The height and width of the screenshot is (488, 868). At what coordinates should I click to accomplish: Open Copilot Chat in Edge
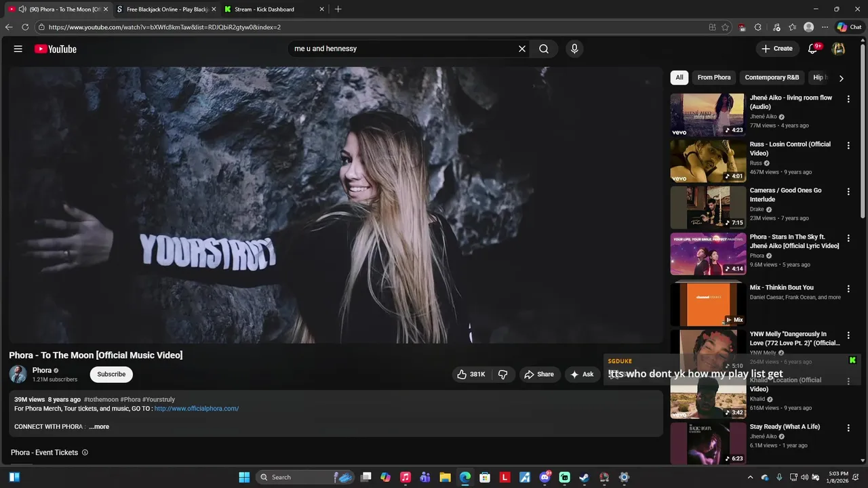click(x=849, y=27)
